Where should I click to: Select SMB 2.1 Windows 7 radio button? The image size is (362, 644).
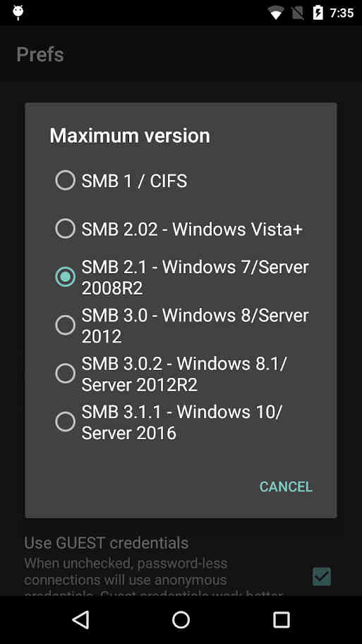65,277
